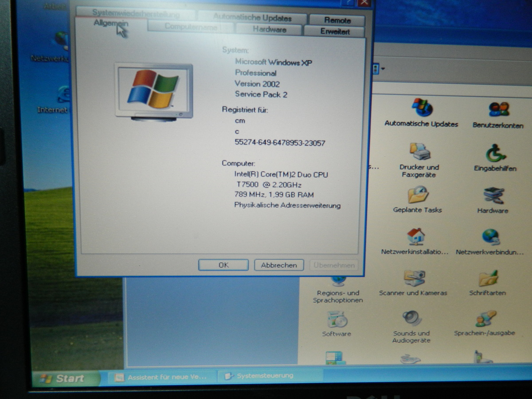Select the Software control panel icon
532x399 pixels.
point(336,320)
